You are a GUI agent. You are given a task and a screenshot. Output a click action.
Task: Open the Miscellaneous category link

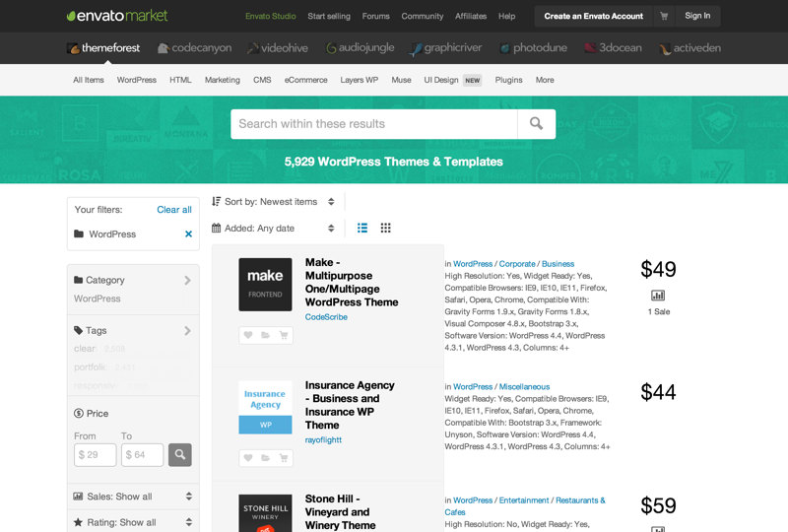[x=524, y=386]
